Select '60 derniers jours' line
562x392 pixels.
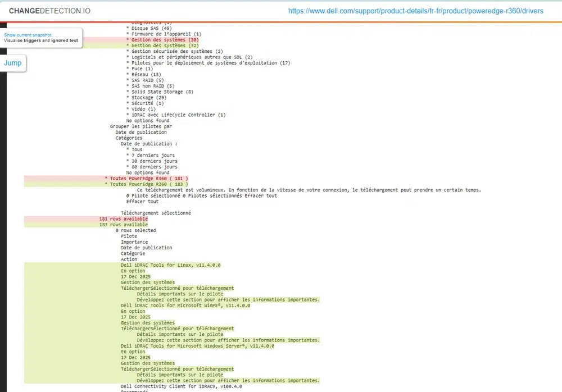click(x=152, y=167)
